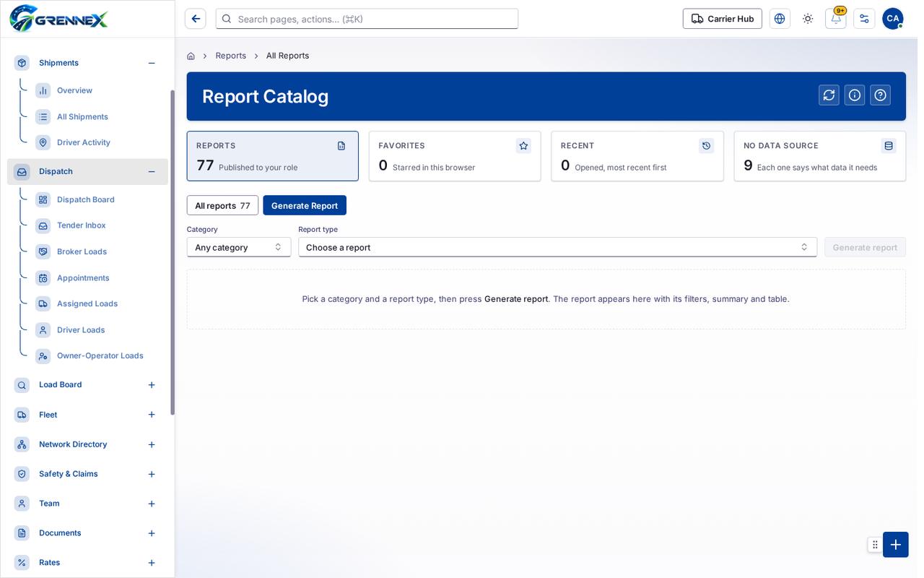Viewport: 924px width, 578px height.
Task: Click the sidebar vertical scrollbar
Action: 173,253
